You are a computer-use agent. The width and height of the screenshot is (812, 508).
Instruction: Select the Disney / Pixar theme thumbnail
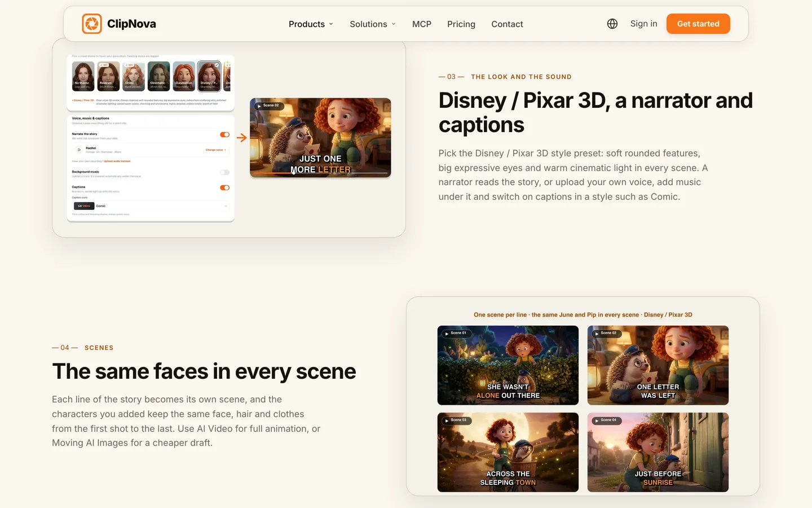point(209,76)
